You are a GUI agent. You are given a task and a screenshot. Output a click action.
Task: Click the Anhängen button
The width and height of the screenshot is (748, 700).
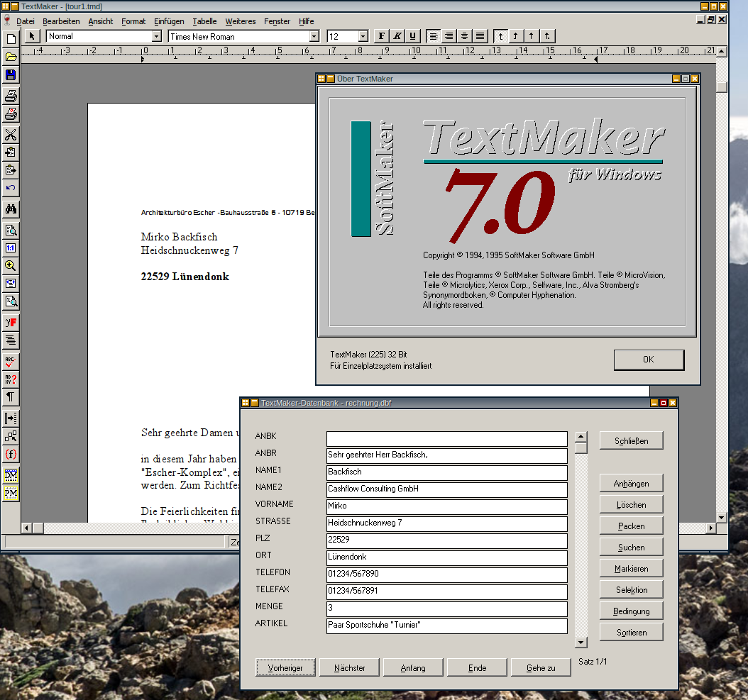631,484
